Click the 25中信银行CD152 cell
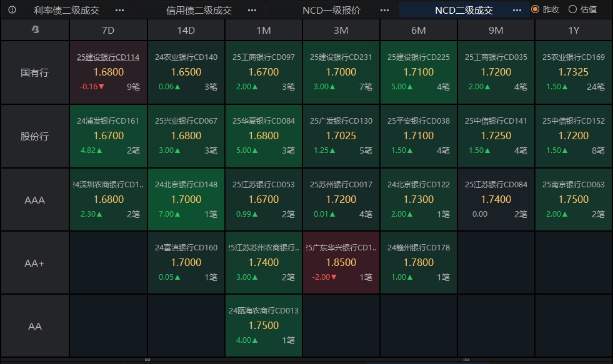Screen dimensions: 613x364 coord(574,136)
